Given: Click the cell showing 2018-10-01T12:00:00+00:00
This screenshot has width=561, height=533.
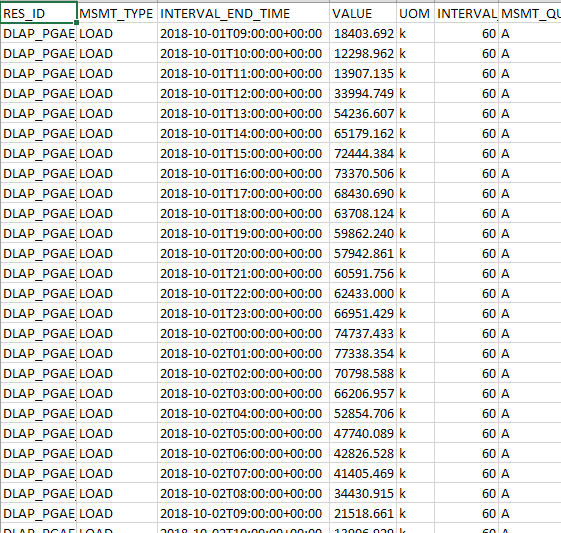Looking at the screenshot, I should tap(243, 94).
